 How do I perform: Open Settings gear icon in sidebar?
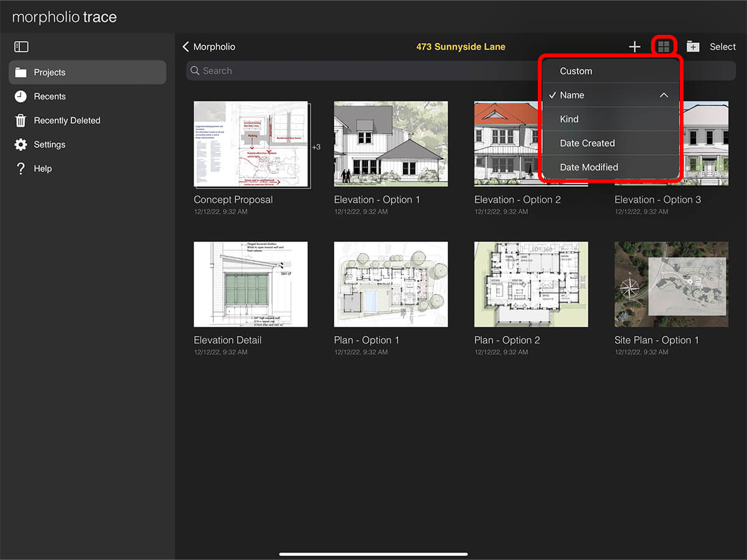pyautogui.click(x=21, y=144)
